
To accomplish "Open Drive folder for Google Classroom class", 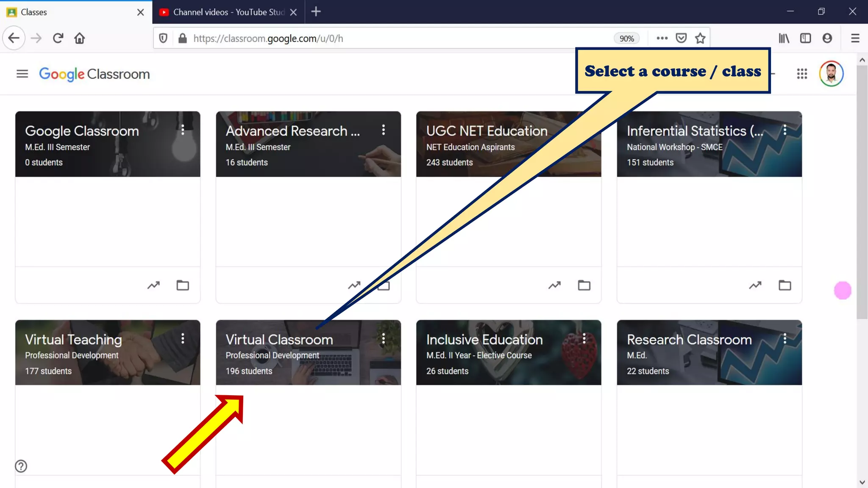I will coord(183,285).
